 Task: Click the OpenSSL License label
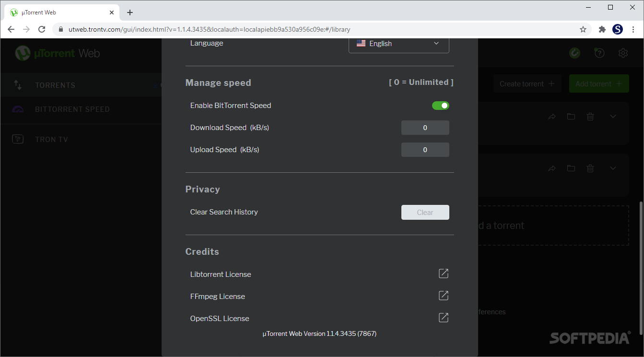tap(220, 319)
